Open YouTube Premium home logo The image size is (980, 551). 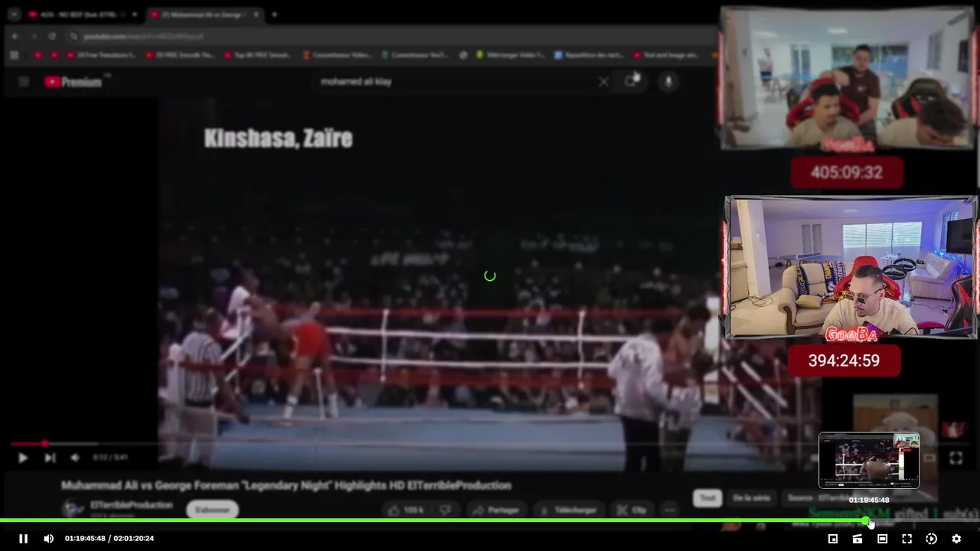(74, 82)
